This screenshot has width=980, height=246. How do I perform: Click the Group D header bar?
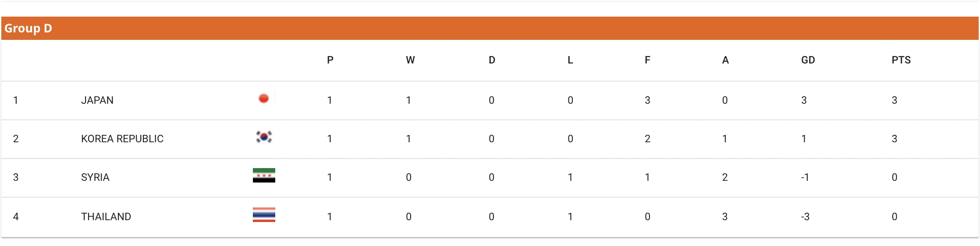click(490, 28)
